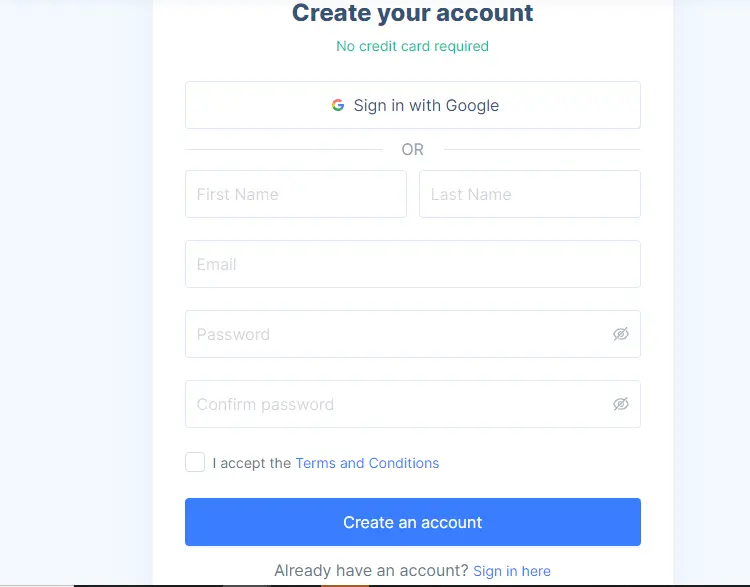Viewport: 750px width, 587px height.
Task: Check the Terms and Conditions acceptance checkbox
Action: pos(195,462)
